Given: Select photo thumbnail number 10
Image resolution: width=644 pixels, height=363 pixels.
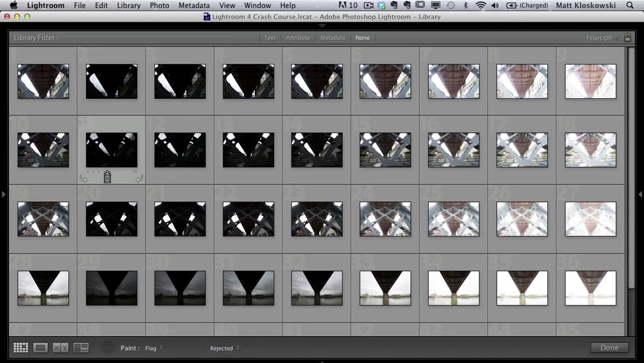Looking at the screenshot, I should click(x=43, y=150).
